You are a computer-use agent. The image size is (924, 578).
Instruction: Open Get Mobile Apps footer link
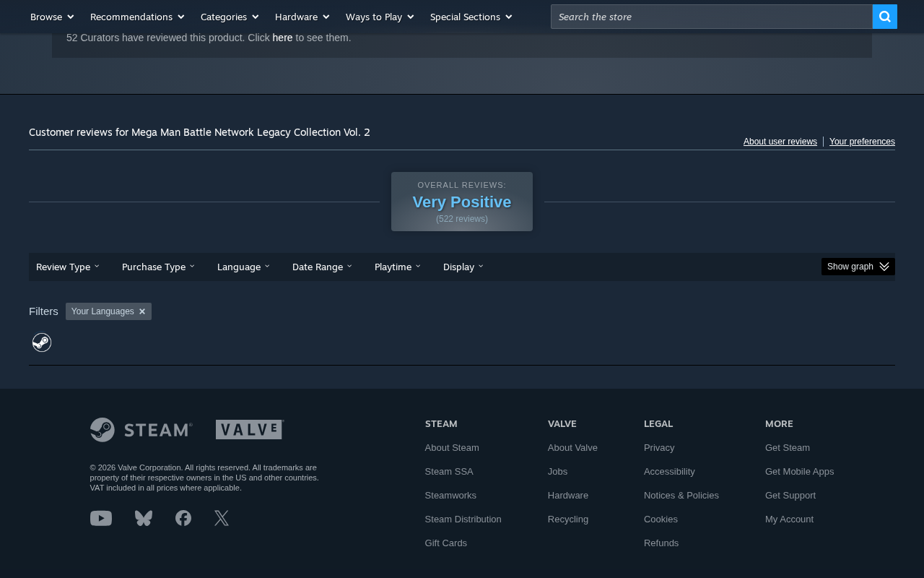[x=799, y=472]
